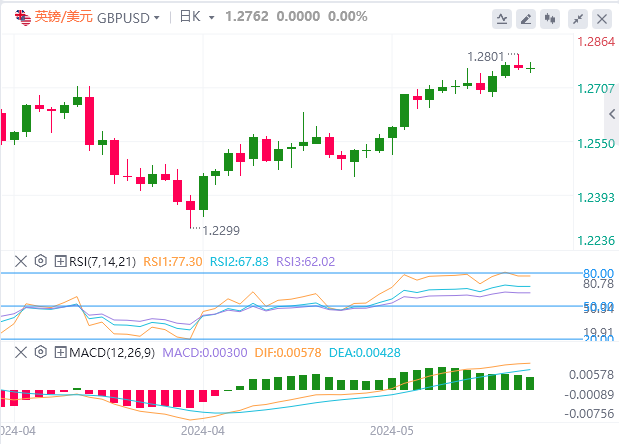The height and width of the screenshot is (444, 619).
Task: Click the 80.00 RSI level line label
Action: [x=598, y=273]
